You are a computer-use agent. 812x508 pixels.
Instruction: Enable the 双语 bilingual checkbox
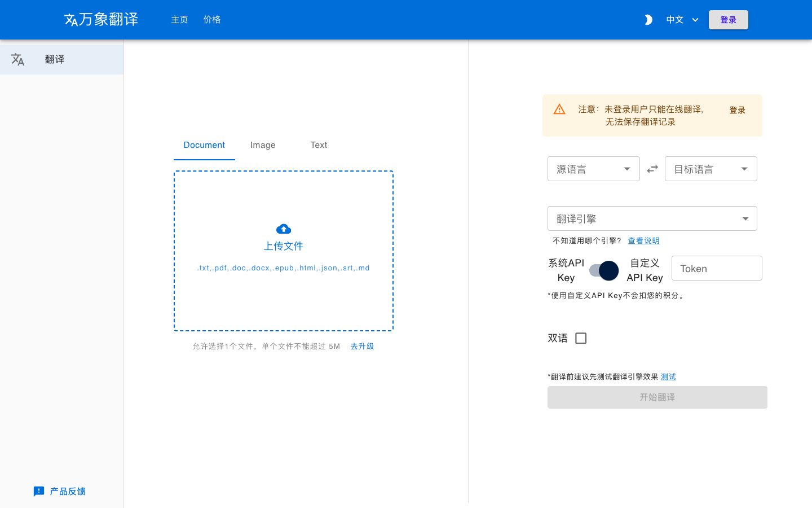coord(581,338)
